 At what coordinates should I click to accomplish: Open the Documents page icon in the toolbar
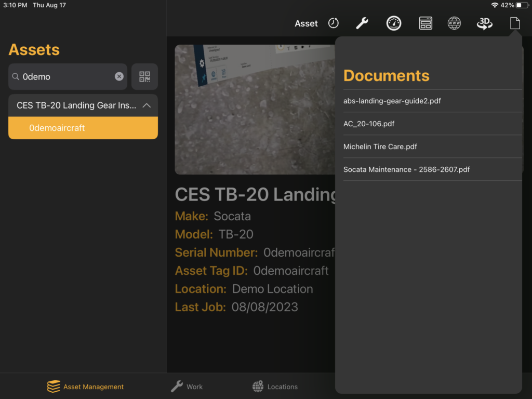tap(514, 23)
